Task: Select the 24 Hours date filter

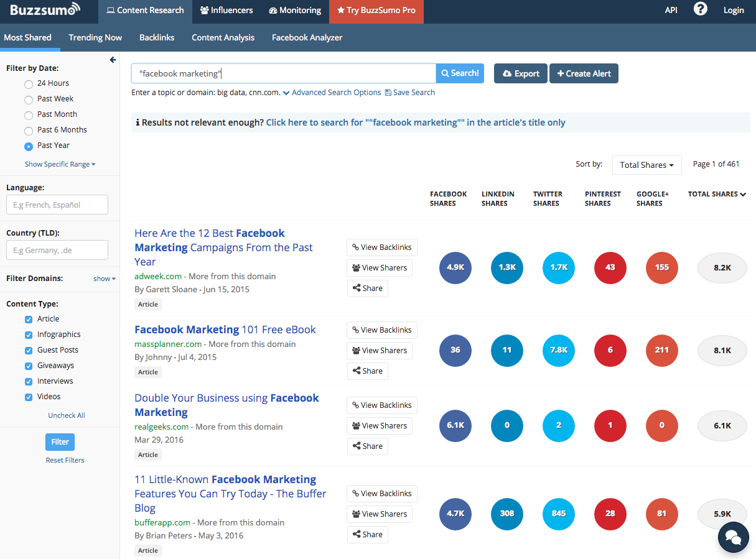Action: tap(29, 84)
